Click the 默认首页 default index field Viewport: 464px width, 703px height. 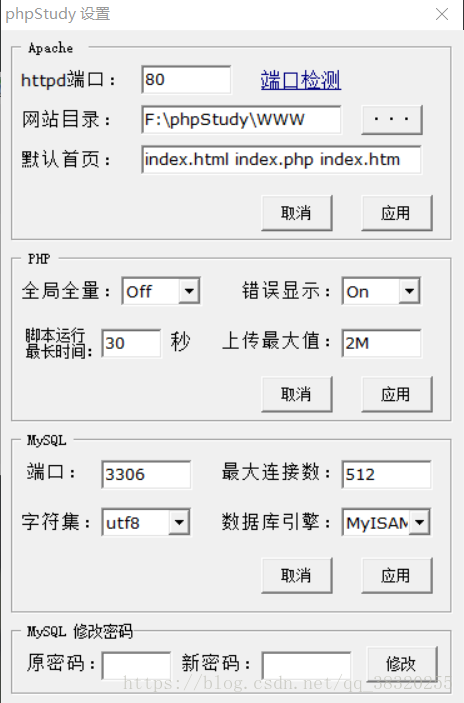click(x=281, y=160)
